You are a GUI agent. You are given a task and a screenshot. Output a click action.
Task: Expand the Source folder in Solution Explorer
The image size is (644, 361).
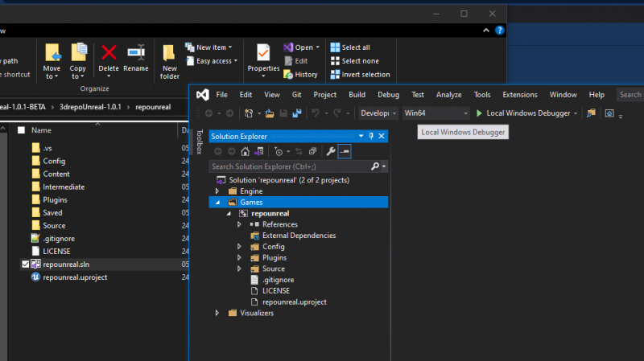(239, 269)
